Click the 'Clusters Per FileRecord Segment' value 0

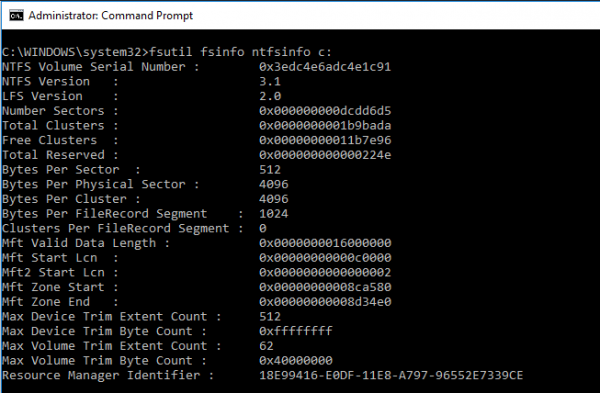(262, 228)
